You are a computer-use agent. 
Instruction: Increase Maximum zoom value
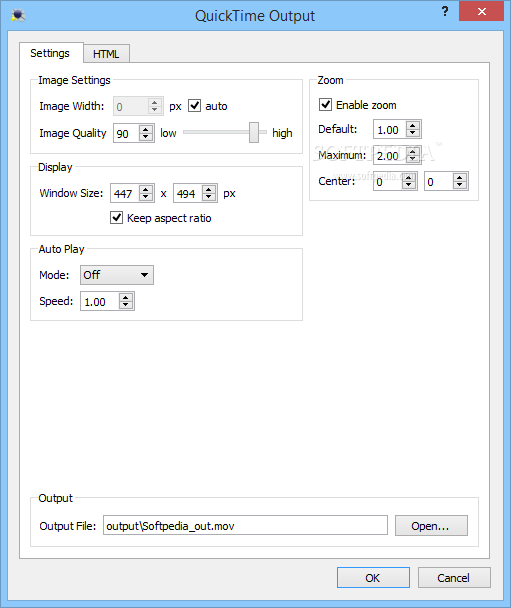[x=413, y=152]
